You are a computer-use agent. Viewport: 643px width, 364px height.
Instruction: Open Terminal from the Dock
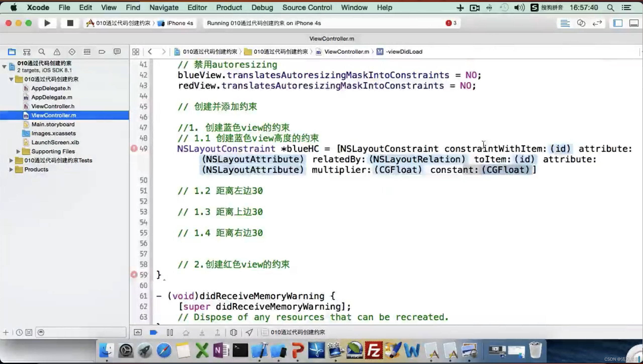[240, 350]
